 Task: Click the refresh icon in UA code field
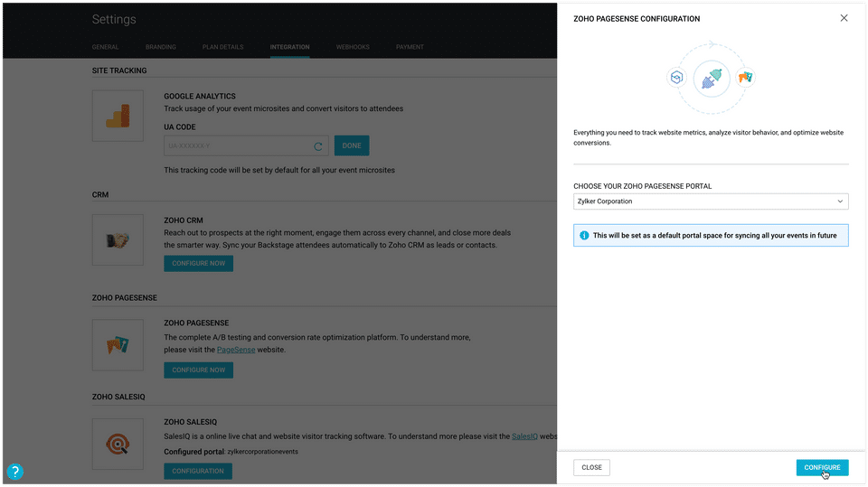318,145
